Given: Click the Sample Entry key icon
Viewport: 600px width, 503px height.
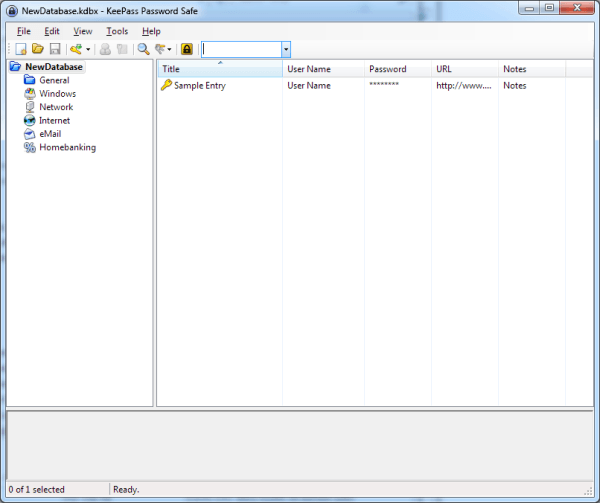Looking at the screenshot, I should click(166, 85).
